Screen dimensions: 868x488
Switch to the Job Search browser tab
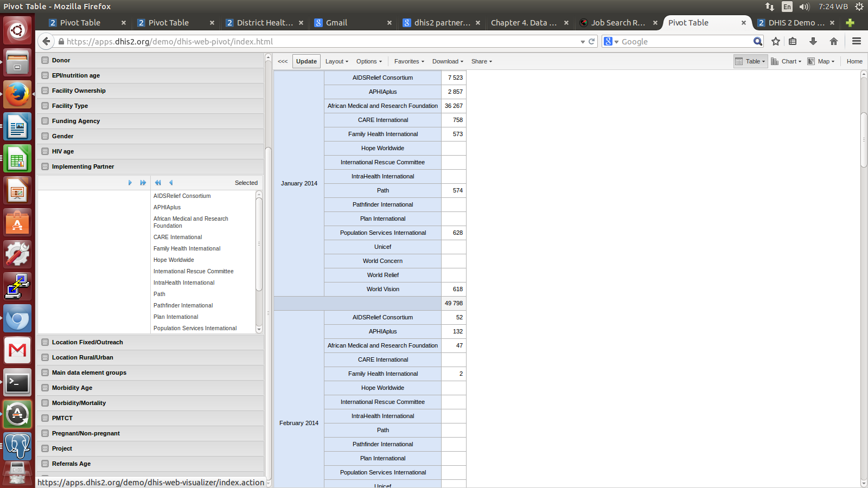[617, 23]
